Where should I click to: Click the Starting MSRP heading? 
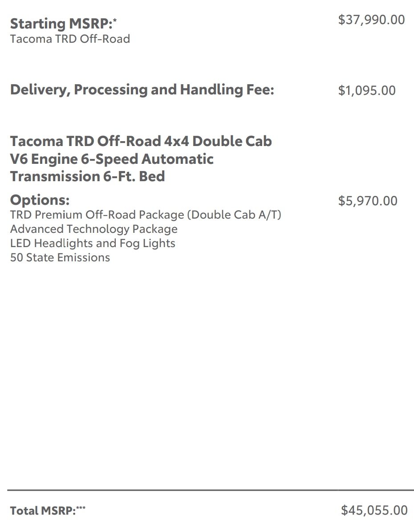pos(61,24)
